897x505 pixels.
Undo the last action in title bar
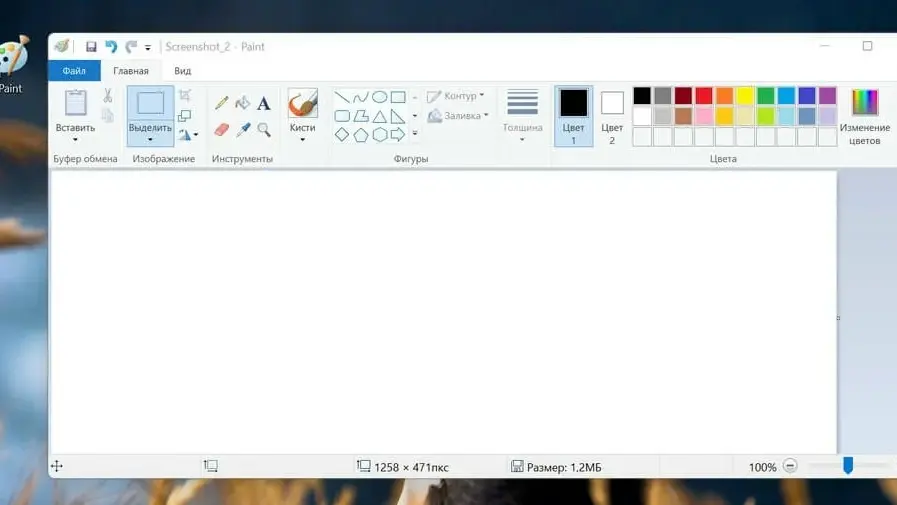(111, 47)
